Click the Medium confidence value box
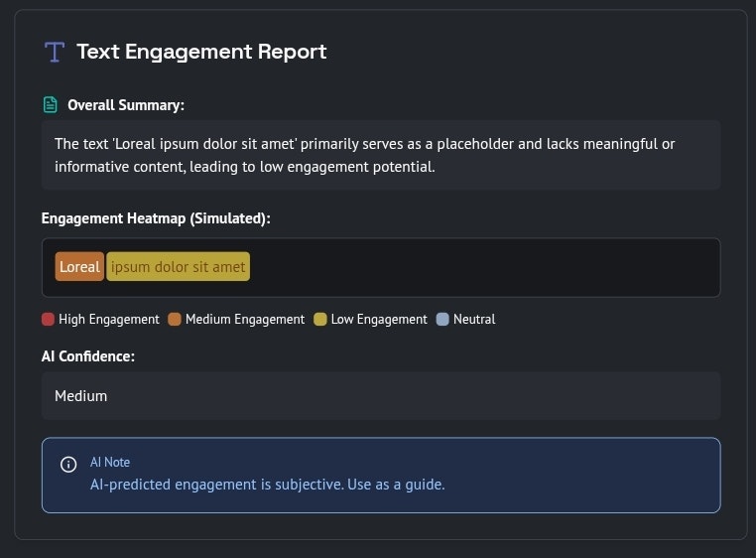This screenshot has width=756, height=558. (x=381, y=395)
